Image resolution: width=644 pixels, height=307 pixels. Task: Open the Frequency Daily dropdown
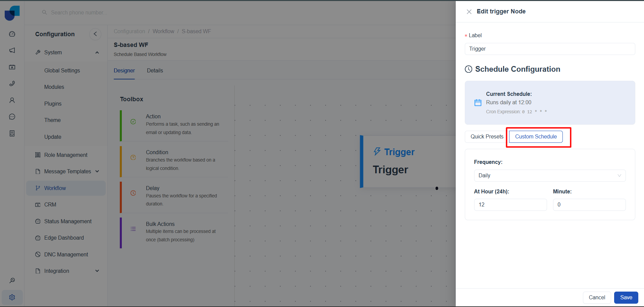(x=550, y=176)
